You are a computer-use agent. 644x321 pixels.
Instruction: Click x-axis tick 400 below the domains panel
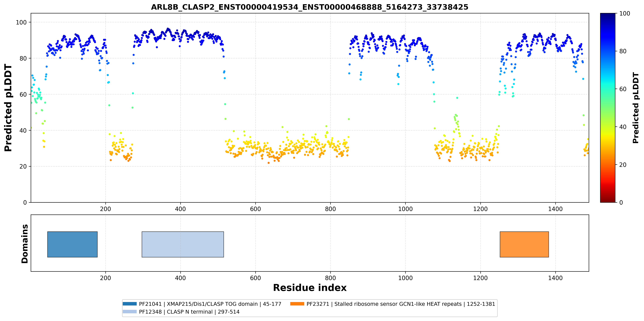pyautogui.click(x=181, y=278)
